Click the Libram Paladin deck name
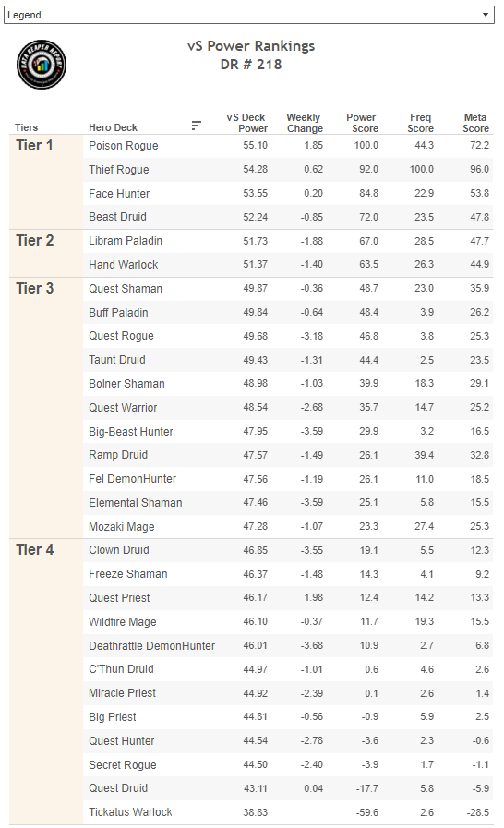 (x=126, y=241)
